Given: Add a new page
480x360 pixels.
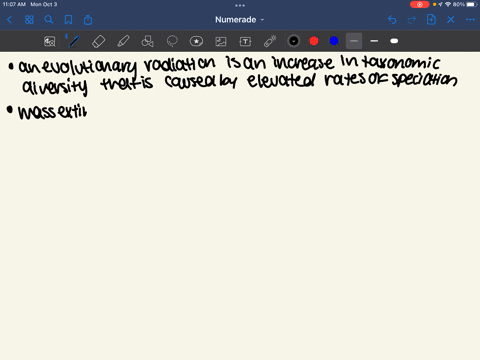Looking at the screenshot, I should (431, 20).
